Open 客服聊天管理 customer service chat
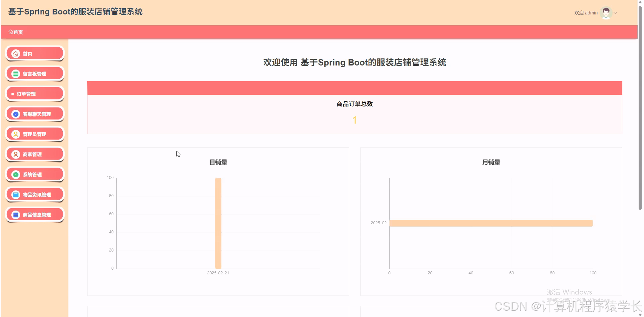Viewport: 644px width, 317px height. point(35,114)
